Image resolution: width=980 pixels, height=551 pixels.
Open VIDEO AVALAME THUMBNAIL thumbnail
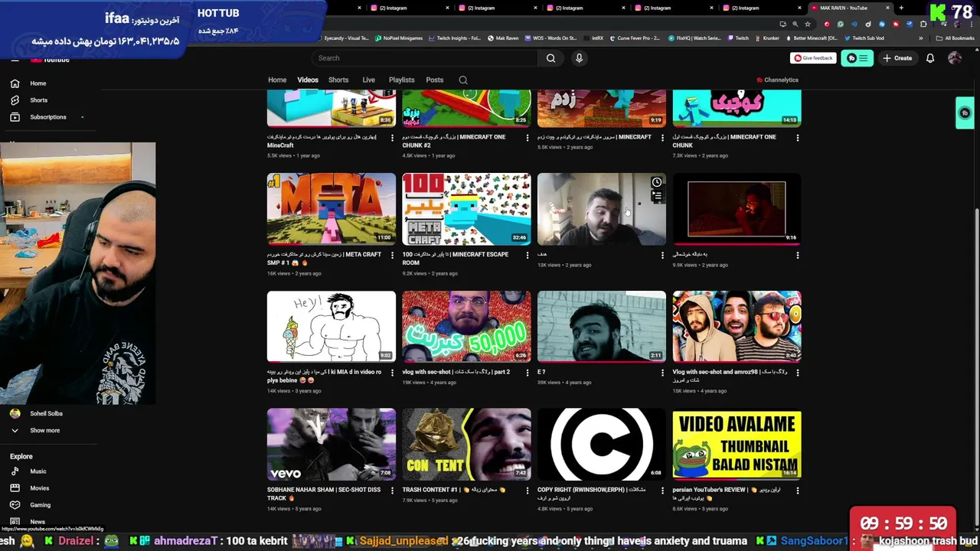pos(737,444)
